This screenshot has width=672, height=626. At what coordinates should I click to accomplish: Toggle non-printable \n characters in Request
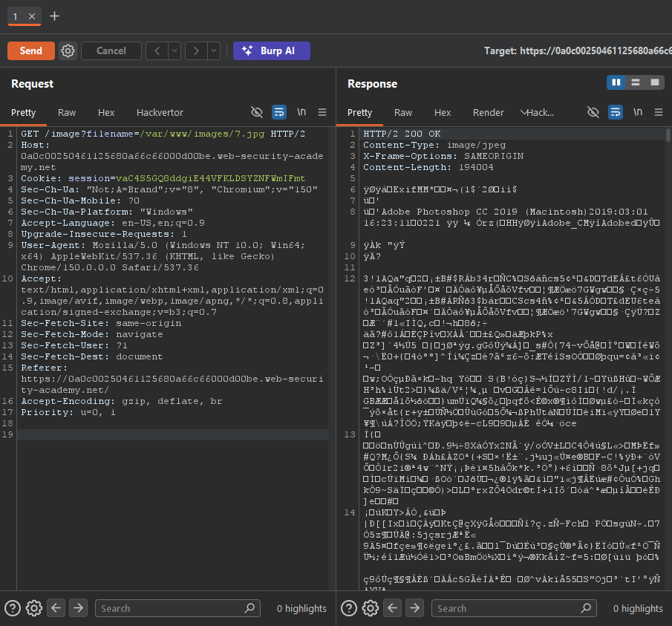click(301, 112)
